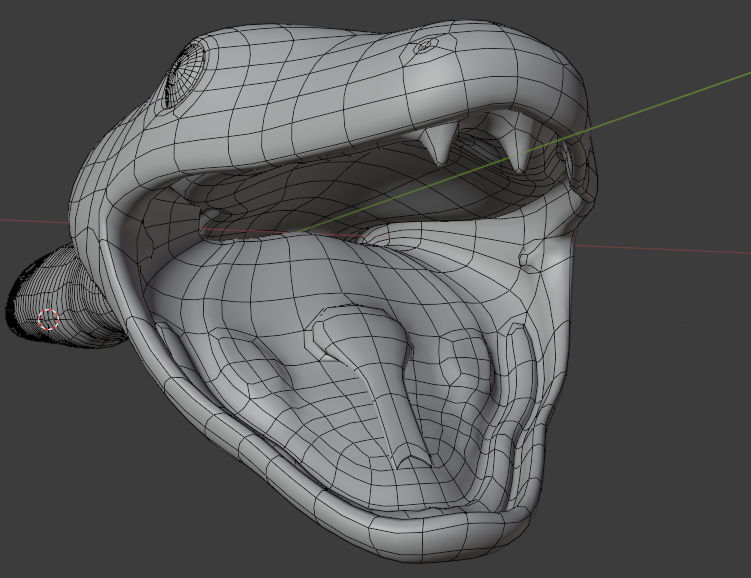Click the nostril on the upper snout

424,47
